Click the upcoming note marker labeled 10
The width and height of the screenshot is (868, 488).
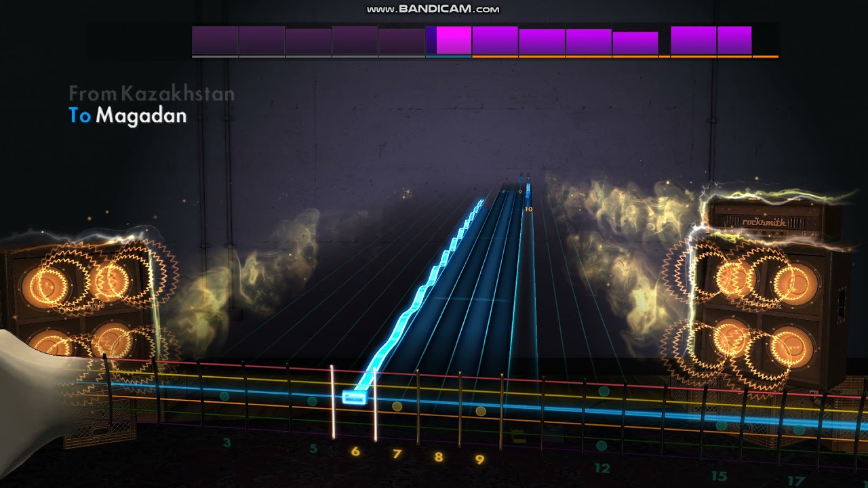click(x=528, y=209)
